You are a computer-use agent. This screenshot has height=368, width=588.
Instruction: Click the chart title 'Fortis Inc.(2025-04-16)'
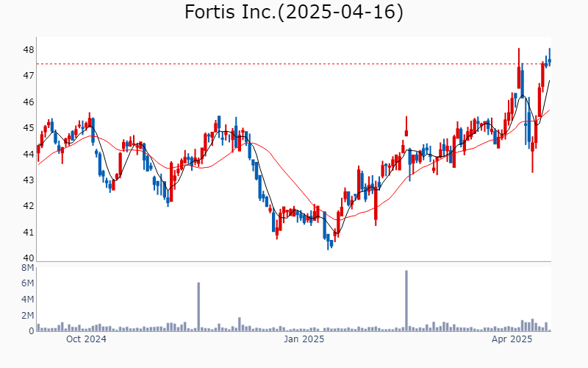coord(293,12)
